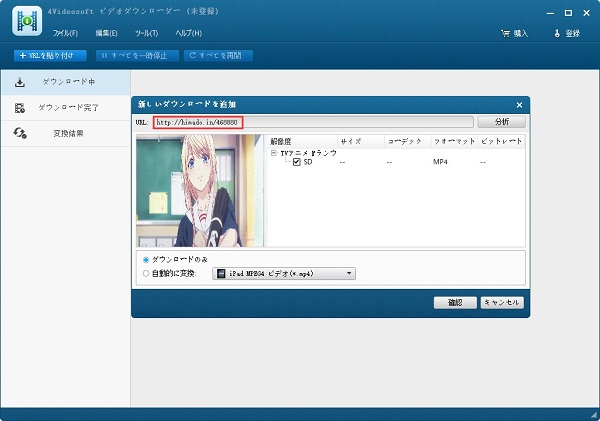Open the ヘルプ(H) menu
This screenshot has height=421, width=600.
pos(189,33)
